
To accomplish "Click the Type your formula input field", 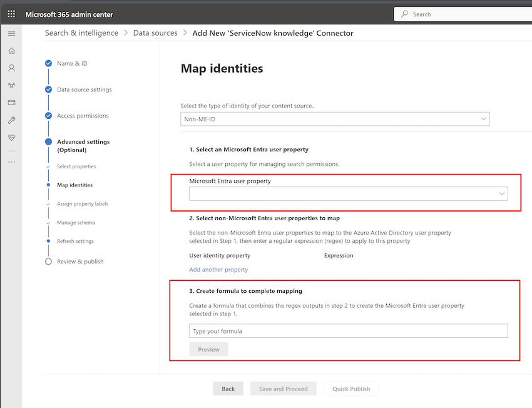I will point(348,331).
